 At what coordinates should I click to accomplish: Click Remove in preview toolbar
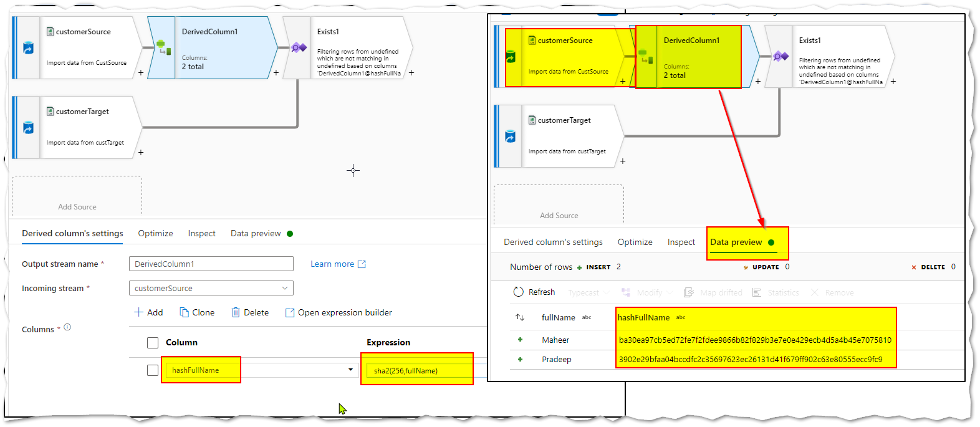pyautogui.click(x=832, y=292)
